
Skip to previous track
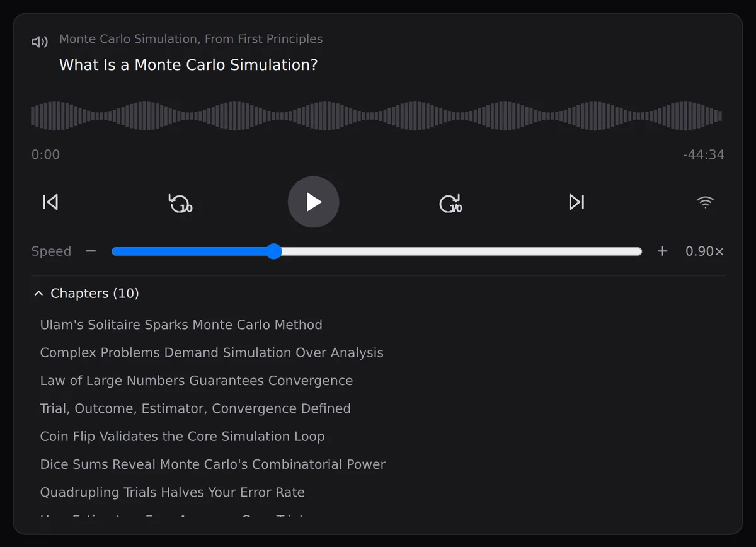50,202
